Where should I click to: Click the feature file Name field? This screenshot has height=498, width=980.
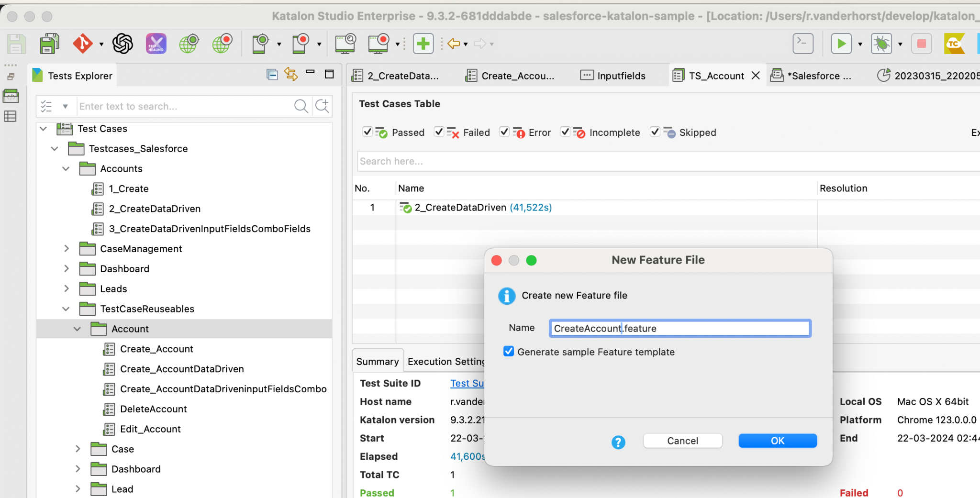pos(679,329)
